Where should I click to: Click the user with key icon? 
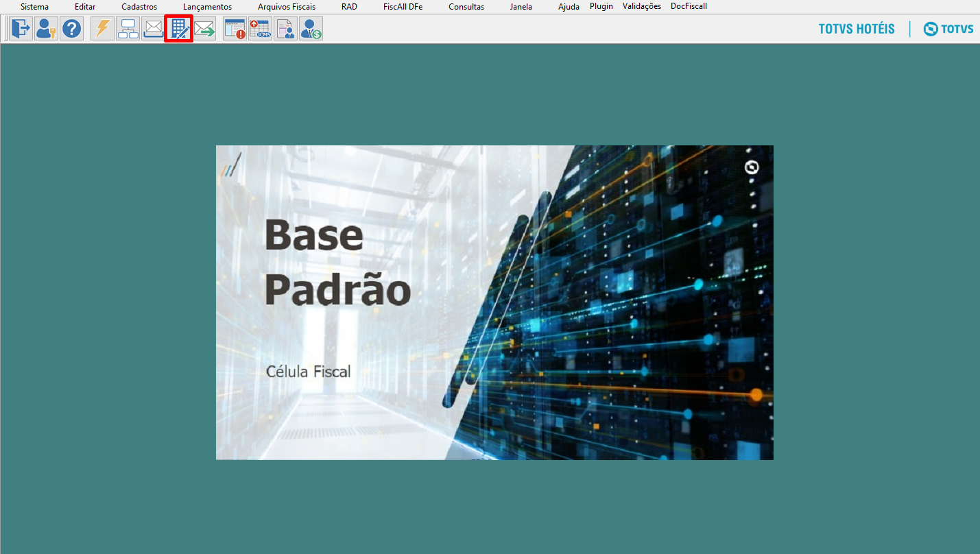(x=46, y=29)
